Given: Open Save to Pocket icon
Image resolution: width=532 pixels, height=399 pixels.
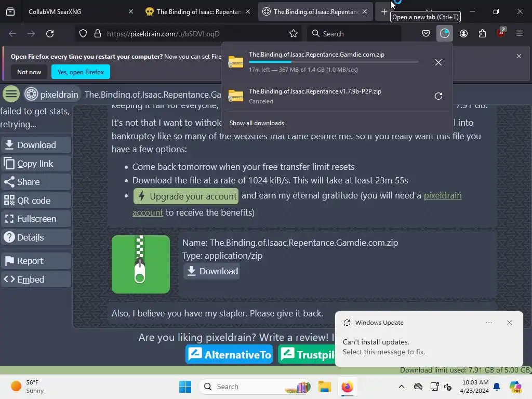Looking at the screenshot, I should click(426, 34).
